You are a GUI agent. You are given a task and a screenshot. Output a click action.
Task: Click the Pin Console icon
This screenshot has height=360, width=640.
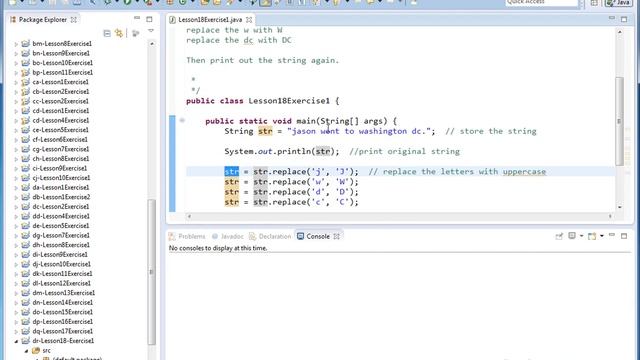[x=559, y=236]
